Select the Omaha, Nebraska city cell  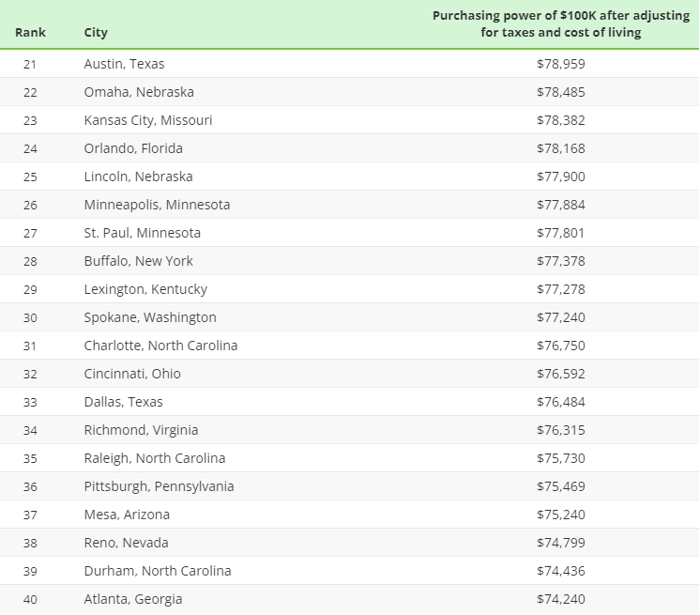pos(139,92)
